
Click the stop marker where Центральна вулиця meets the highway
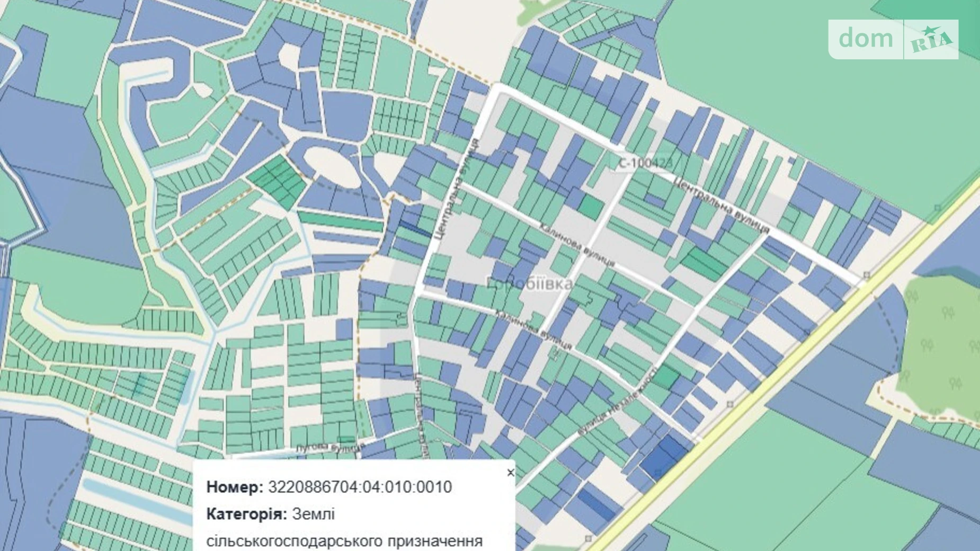click(867, 275)
